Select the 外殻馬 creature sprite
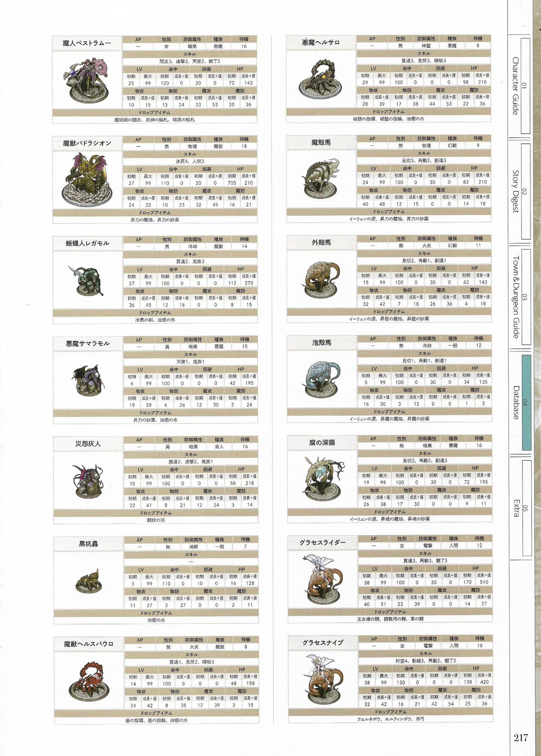Screen dimensions: 541x756 [321, 279]
